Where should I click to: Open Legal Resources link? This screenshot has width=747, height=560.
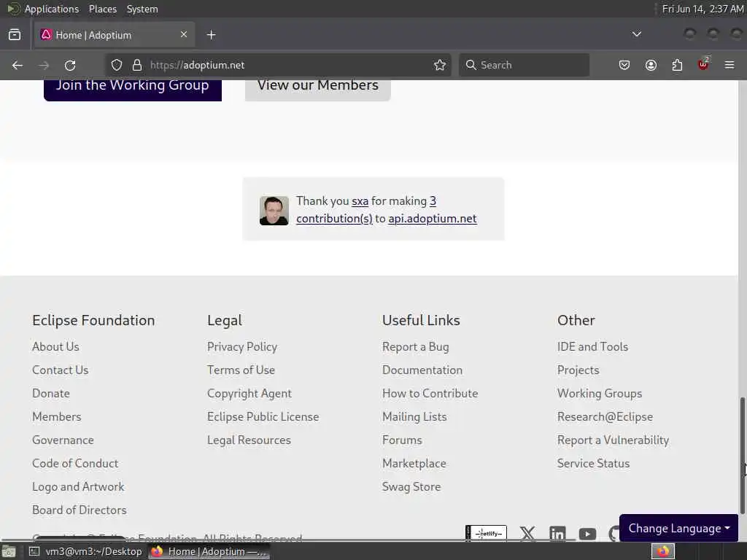tap(249, 440)
